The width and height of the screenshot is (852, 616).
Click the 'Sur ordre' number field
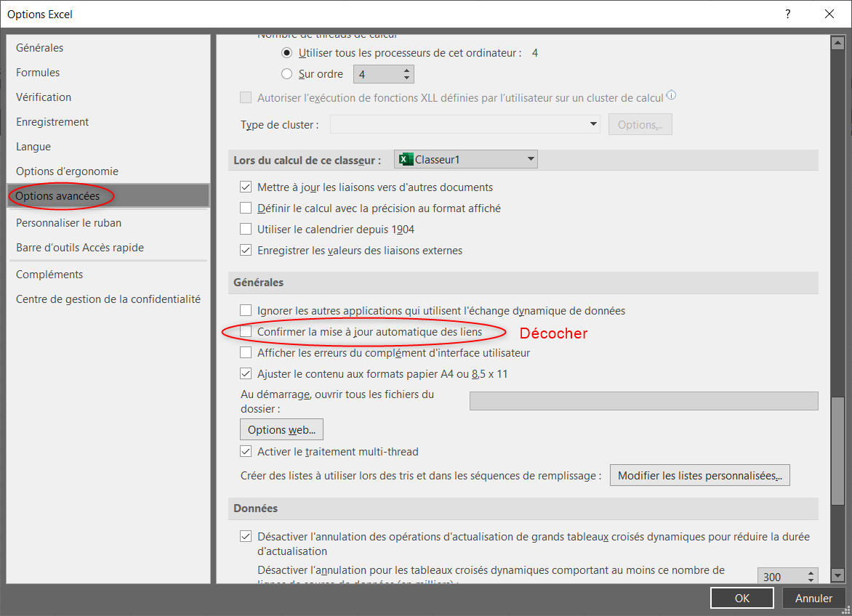(x=377, y=74)
